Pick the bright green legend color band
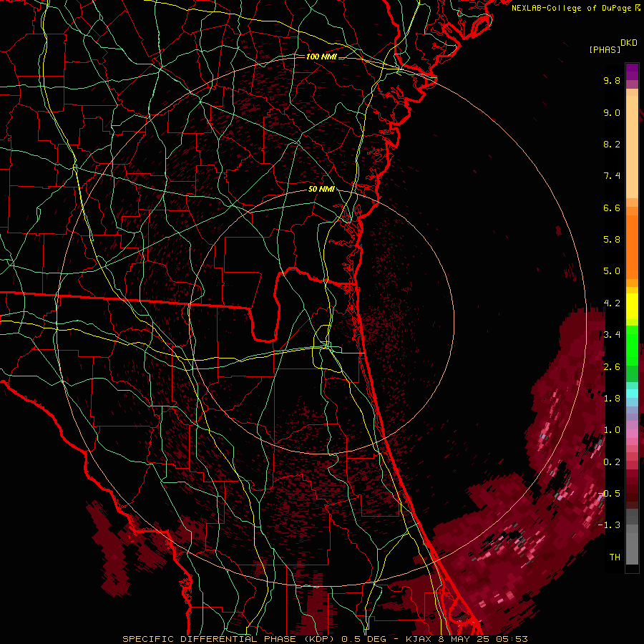This screenshot has width=644, height=644. (x=632, y=345)
